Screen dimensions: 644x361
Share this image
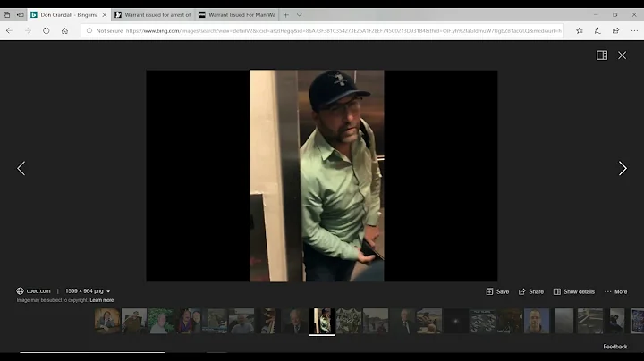pyautogui.click(x=531, y=291)
